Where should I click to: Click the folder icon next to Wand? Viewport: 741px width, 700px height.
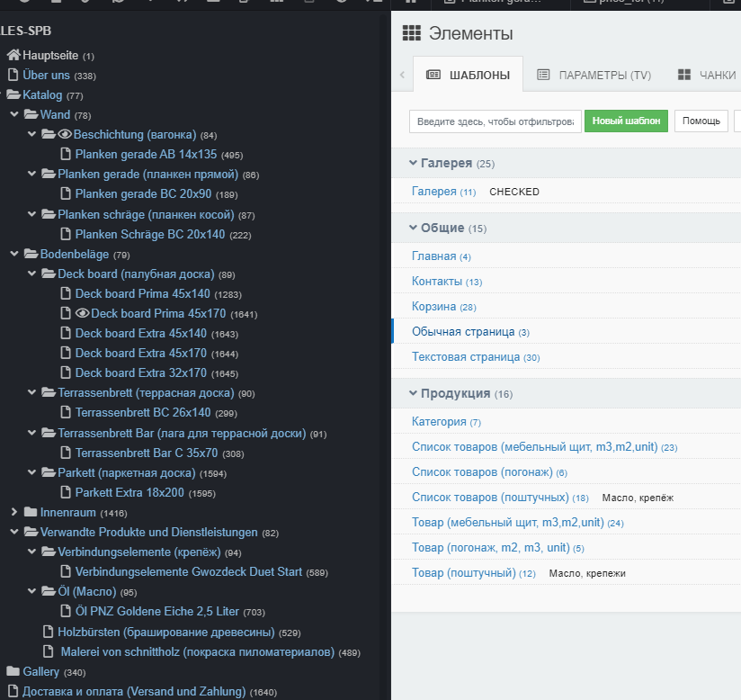(31, 114)
